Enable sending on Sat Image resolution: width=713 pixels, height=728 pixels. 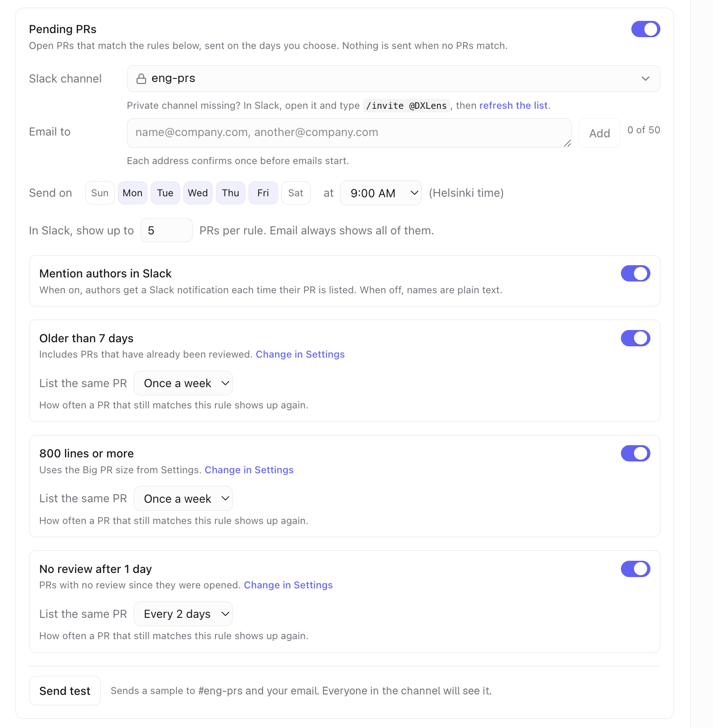click(x=296, y=193)
